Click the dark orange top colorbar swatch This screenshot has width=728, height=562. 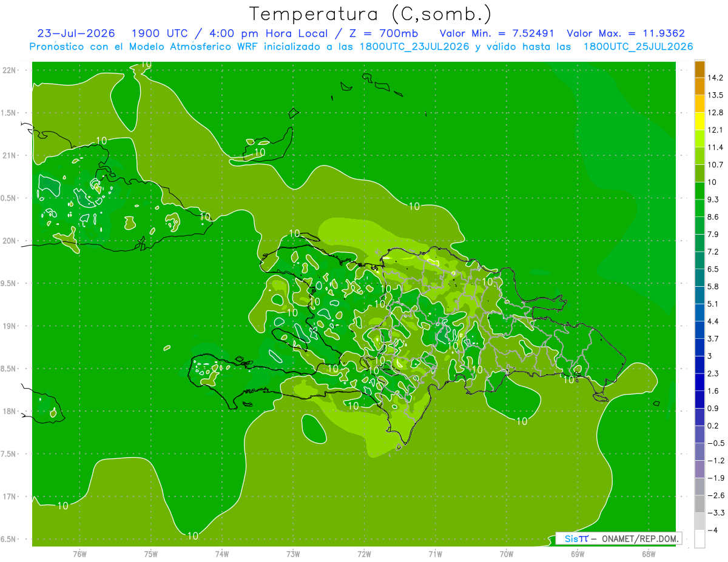click(x=699, y=69)
